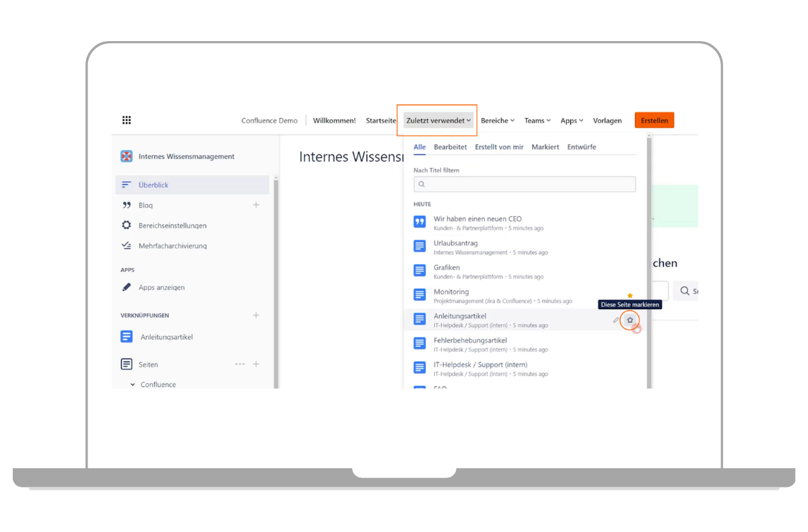Click the Internes Wissensmanagement space logo
Screen dimensions: 808x532
tap(127, 156)
